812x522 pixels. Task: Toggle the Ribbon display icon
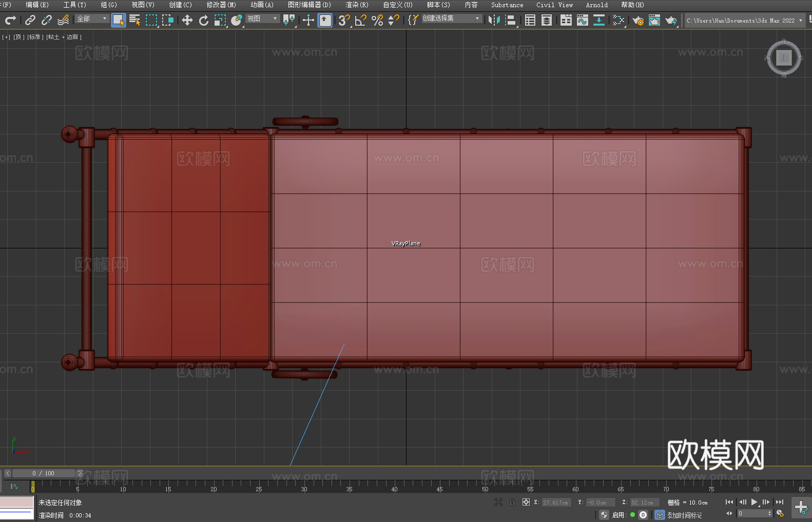pyautogui.click(x=566, y=20)
